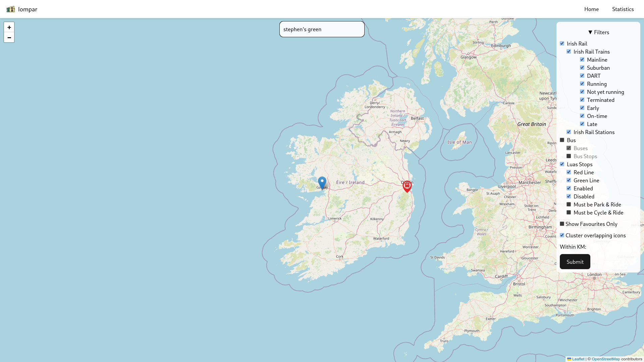Click the Derry/Londonderry map label
The height and width of the screenshot is (362, 644).
pyautogui.click(x=375, y=105)
